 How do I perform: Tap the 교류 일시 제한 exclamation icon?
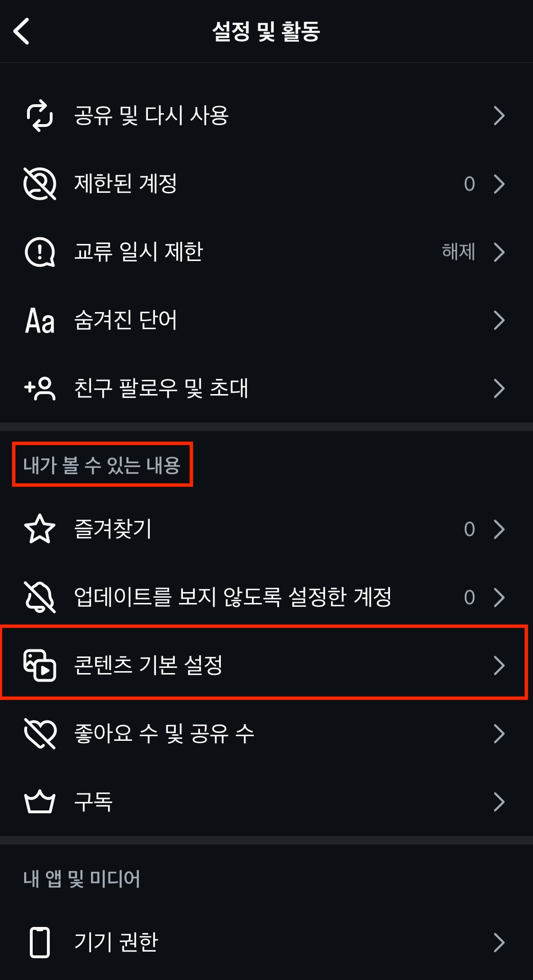pyautogui.click(x=40, y=252)
